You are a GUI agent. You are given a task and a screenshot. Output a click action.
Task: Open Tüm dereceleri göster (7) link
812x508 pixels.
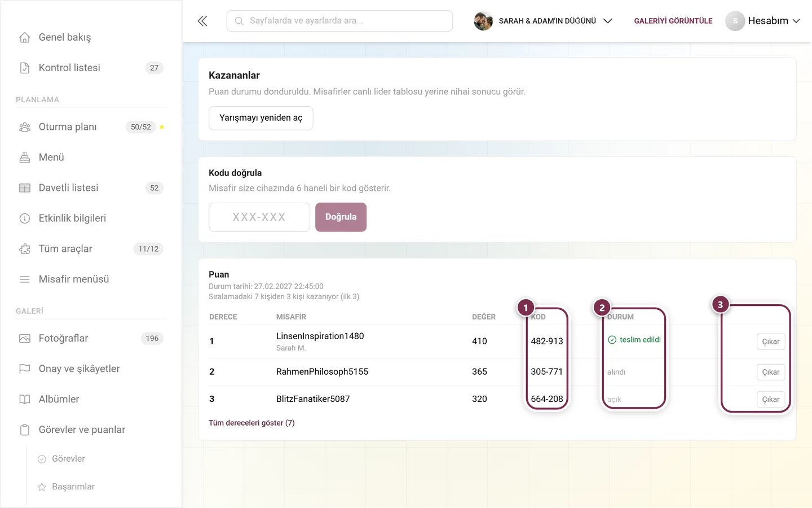pos(251,423)
